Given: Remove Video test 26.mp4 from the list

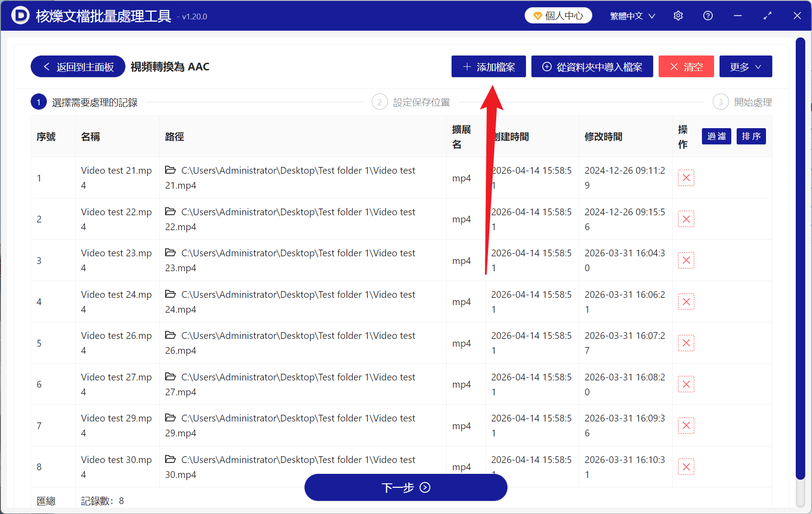Looking at the screenshot, I should tap(686, 343).
